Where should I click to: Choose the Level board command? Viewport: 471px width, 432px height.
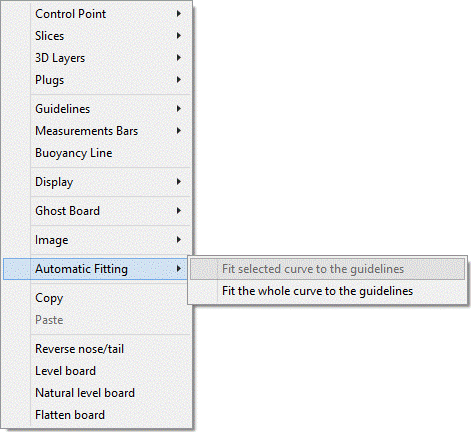click(x=97, y=371)
